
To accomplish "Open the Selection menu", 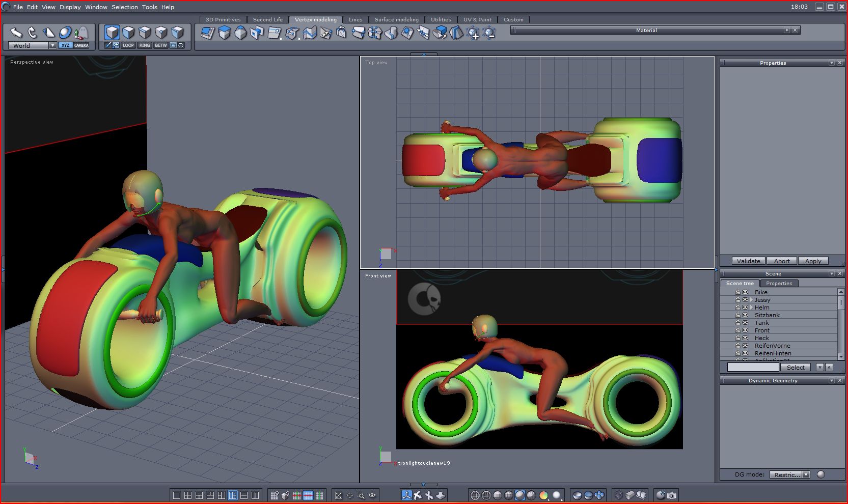I will click(124, 7).
